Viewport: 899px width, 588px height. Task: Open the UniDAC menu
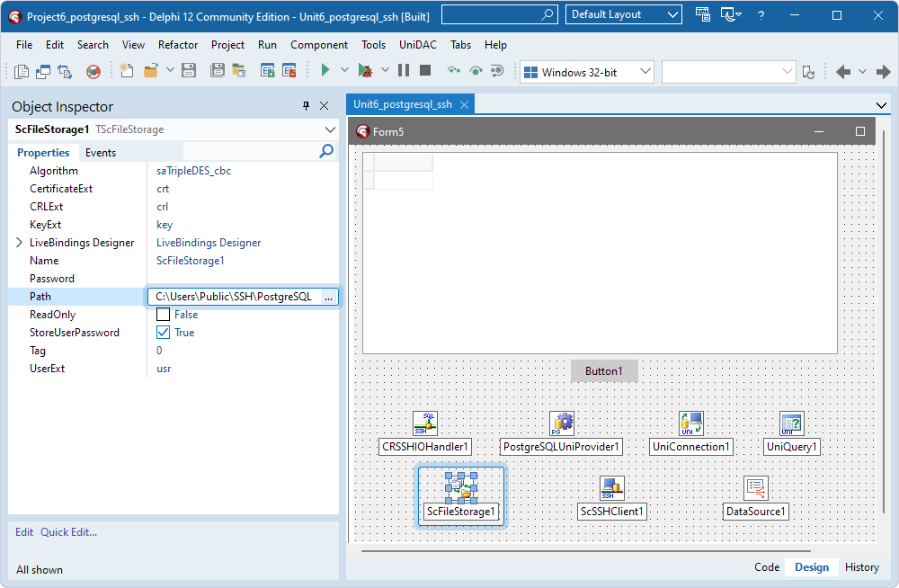tap(418, 45)
